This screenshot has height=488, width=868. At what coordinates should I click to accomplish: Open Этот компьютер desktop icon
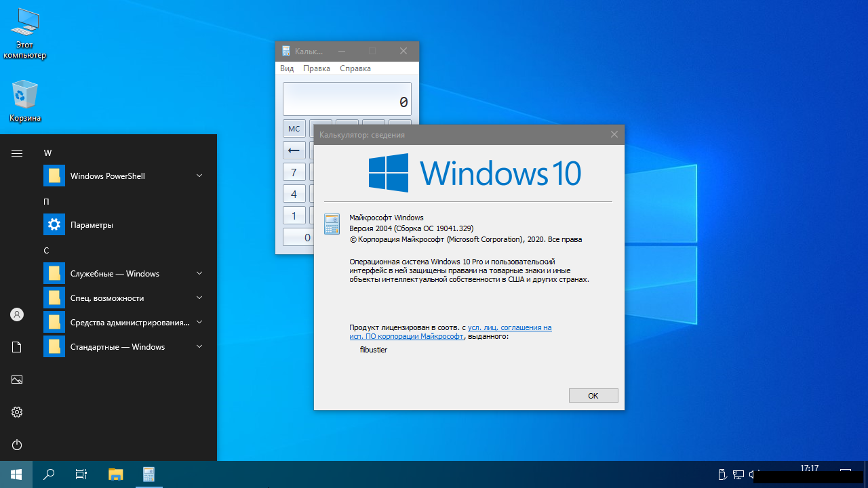pos(25,33)
